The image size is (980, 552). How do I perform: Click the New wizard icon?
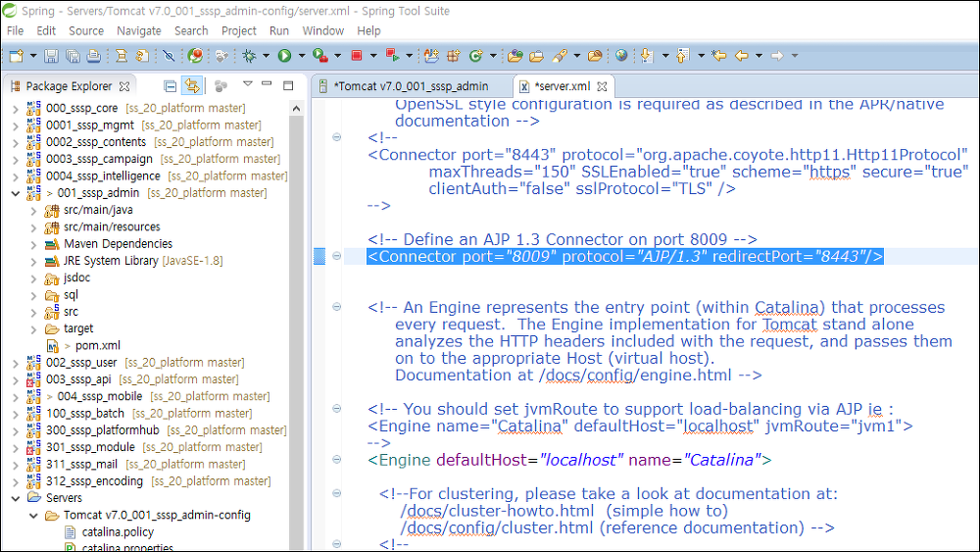click(17, 56)
